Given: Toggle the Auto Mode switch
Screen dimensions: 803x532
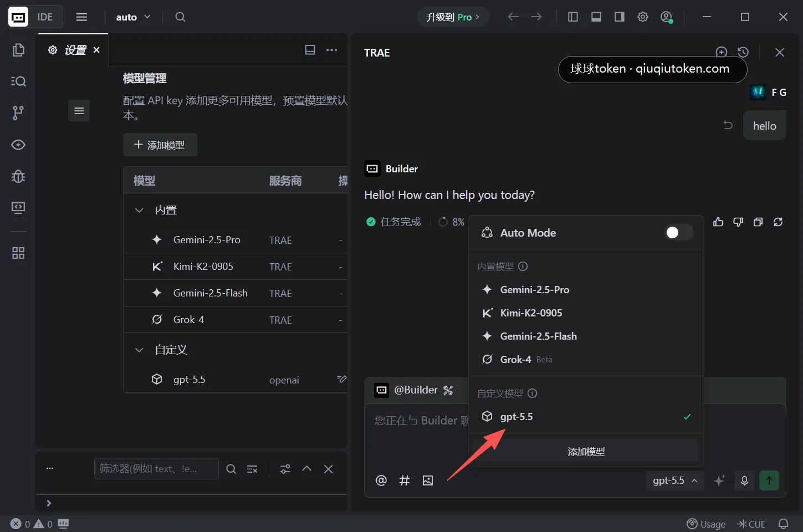Looking at the screenshot, I should (679, 233).
